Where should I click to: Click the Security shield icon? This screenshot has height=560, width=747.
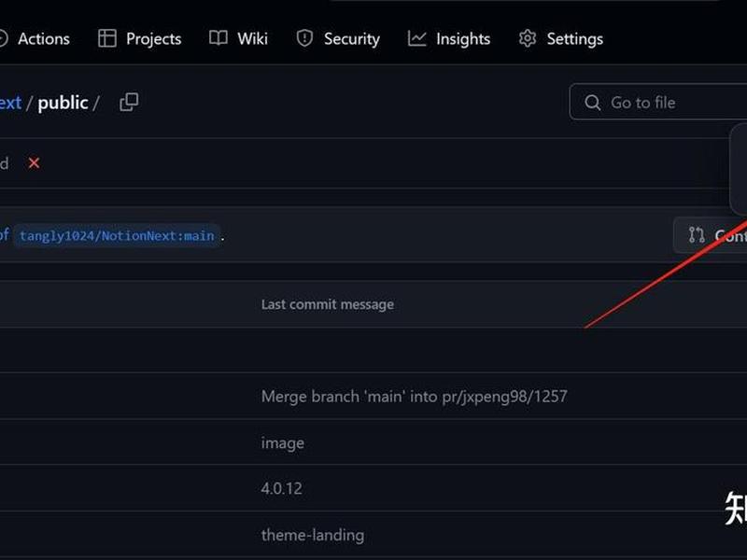[304, 38]
